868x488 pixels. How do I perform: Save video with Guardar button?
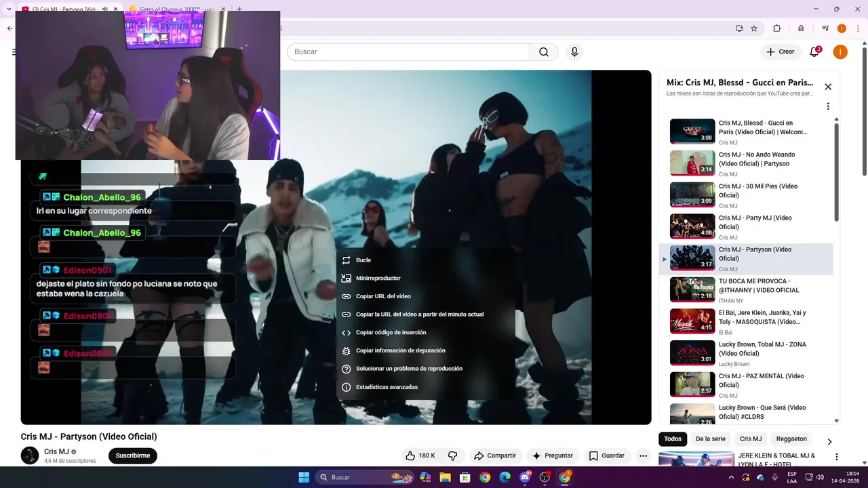607,456
